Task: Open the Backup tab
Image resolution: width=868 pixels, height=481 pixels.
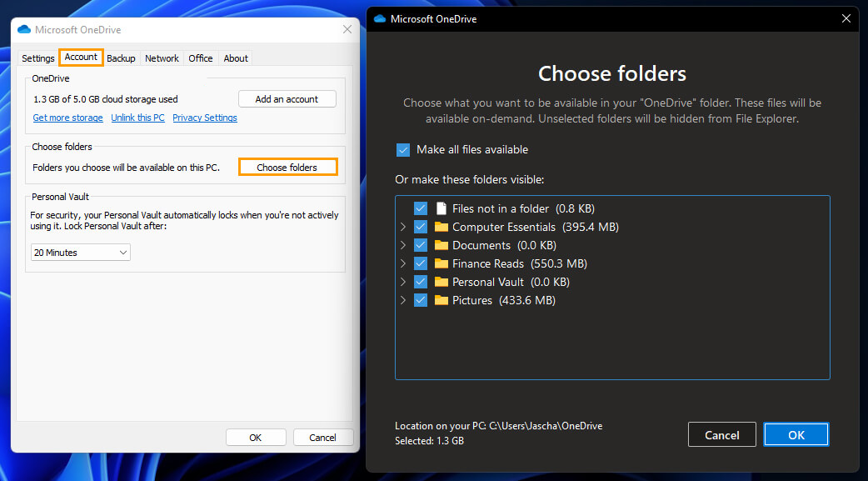Action: point(121,58)
